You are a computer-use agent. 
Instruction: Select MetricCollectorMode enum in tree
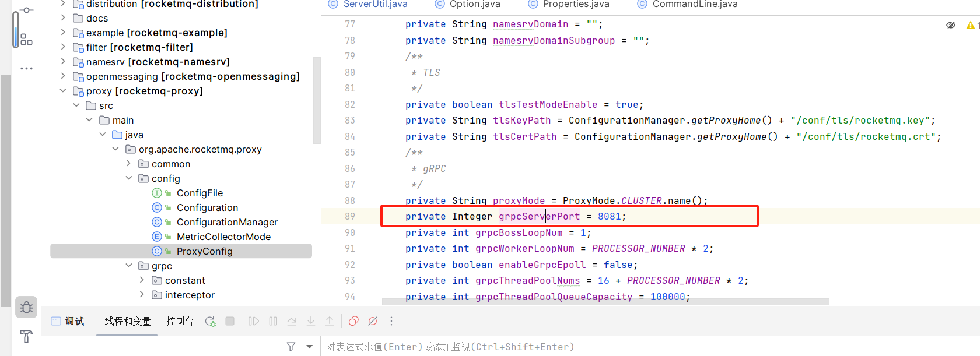pos(223,237)
